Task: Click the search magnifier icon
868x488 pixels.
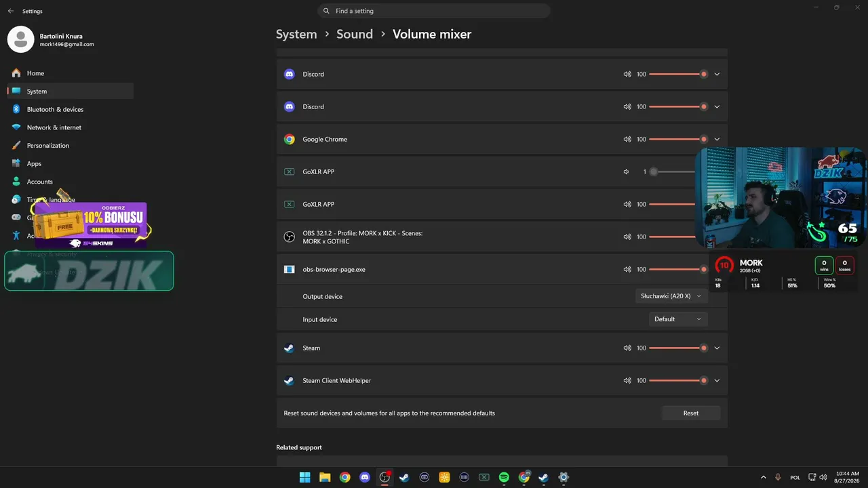Action: click(x=326, y=11)
